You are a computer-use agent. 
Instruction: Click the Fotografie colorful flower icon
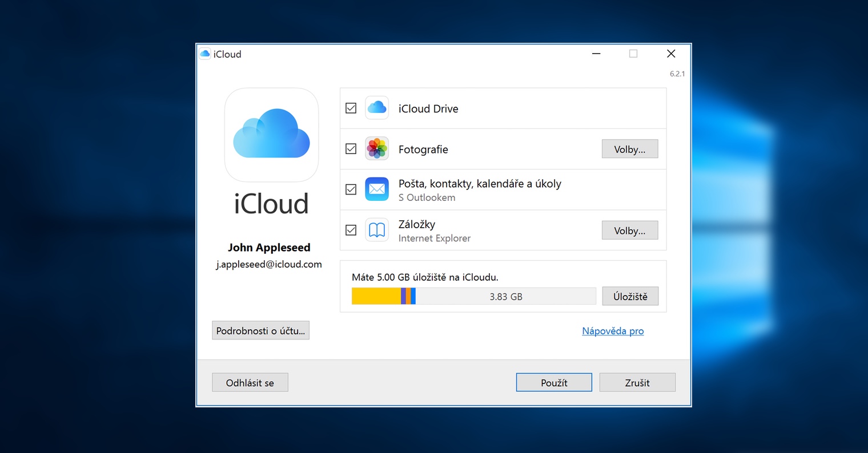377,149
